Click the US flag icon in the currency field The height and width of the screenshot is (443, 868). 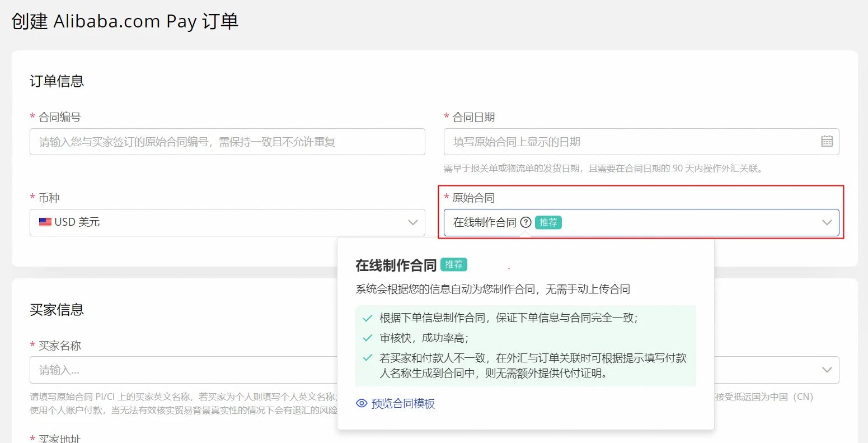tap(45, 222)
